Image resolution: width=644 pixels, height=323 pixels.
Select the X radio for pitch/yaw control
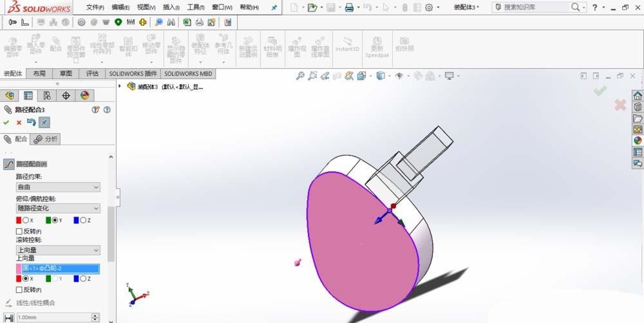coord(26,221)
